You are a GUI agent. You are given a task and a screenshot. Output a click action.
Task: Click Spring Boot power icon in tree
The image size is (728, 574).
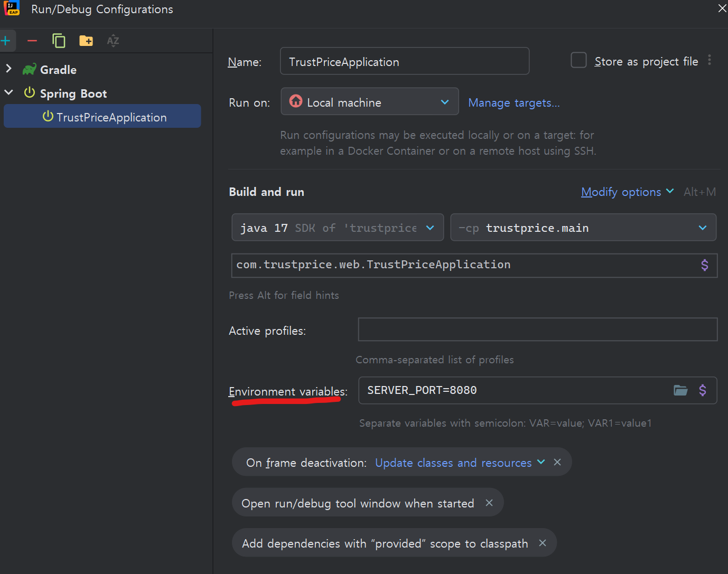pyautogui.click(x=30, y=93)
